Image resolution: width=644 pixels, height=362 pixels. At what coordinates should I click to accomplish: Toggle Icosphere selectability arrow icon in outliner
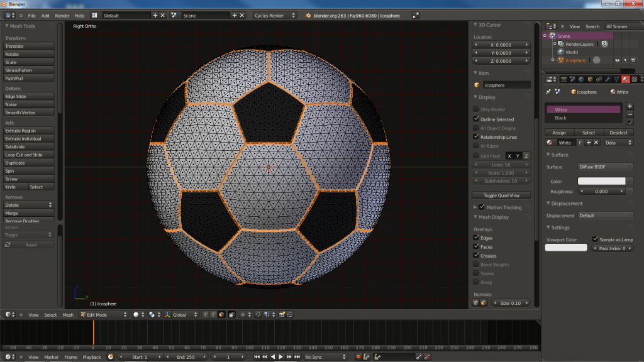click(626, 60)
